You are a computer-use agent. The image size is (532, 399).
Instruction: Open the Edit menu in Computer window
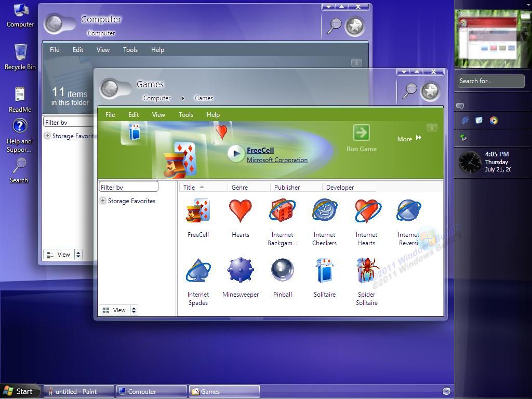(78, 49)
